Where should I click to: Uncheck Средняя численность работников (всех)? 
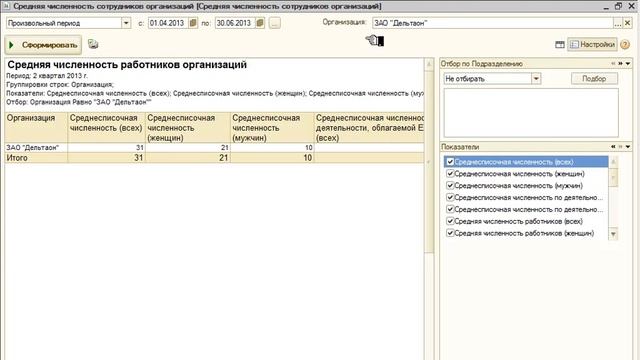[x=450, y=221]
